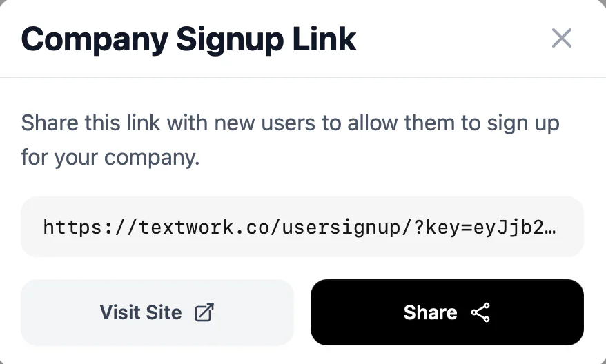
Task: Click the 'https://' prefix in the URL
Action: (x=81, y=227)
